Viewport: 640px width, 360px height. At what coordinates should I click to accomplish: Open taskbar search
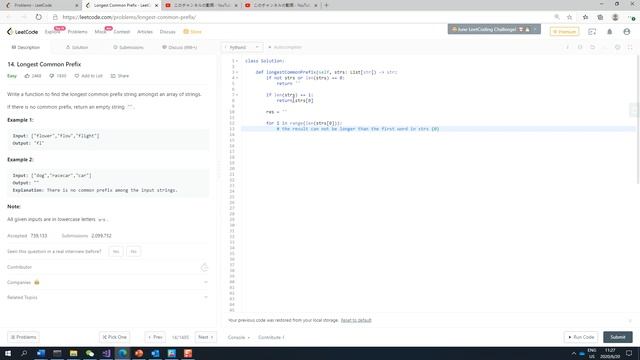tap(24, 353)
